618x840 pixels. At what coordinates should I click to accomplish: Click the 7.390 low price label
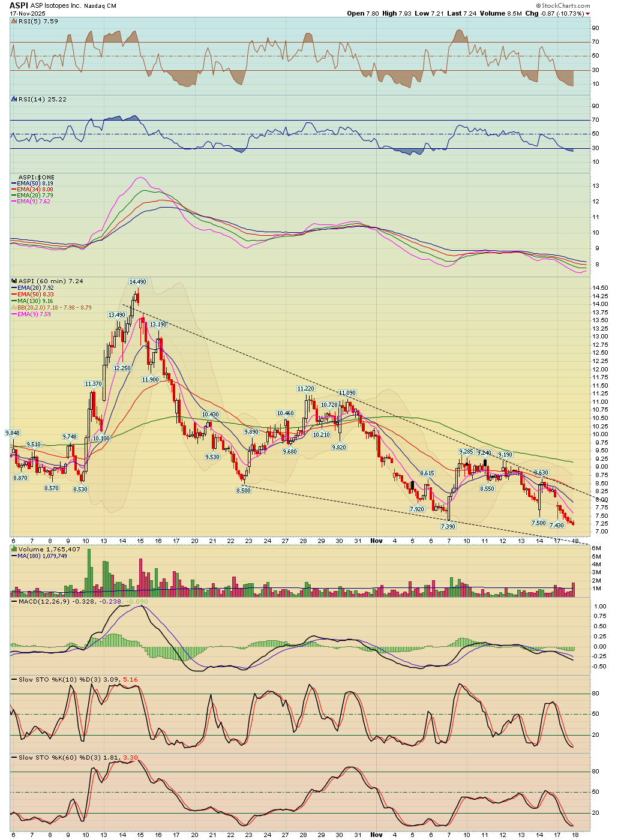pyautogui.click(x=448, y=526)
